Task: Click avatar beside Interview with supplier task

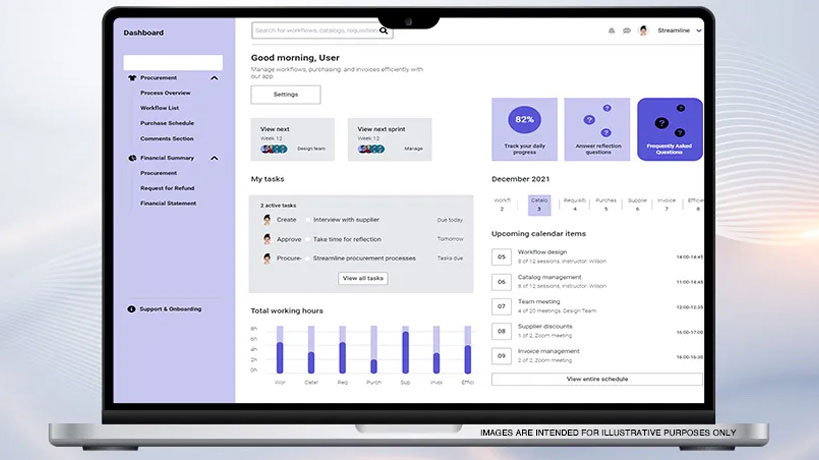Action: pos(267,219)
